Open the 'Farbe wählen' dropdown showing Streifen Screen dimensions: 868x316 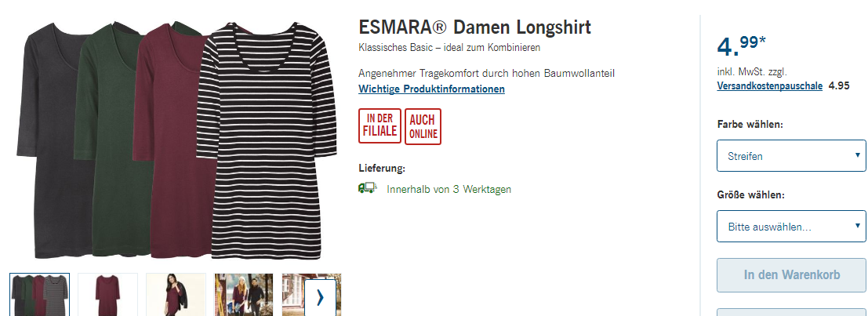coord(791,156)
